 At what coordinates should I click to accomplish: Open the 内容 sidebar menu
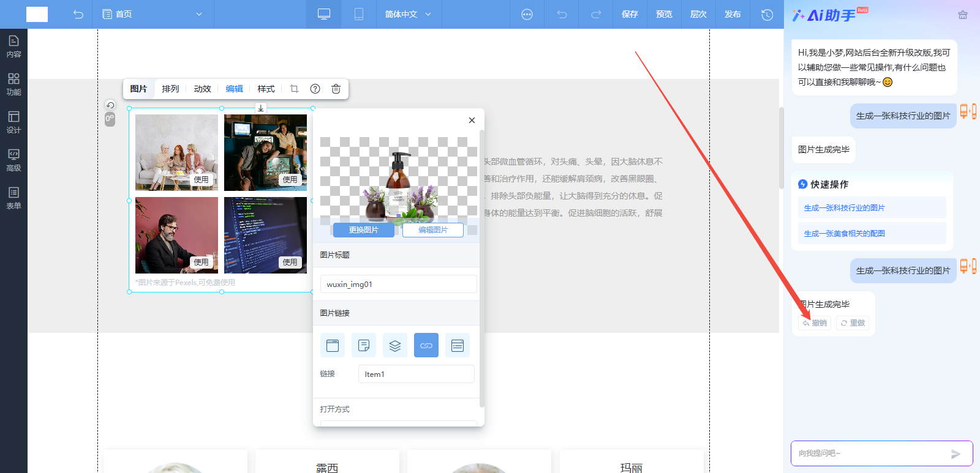pos(13,47)
